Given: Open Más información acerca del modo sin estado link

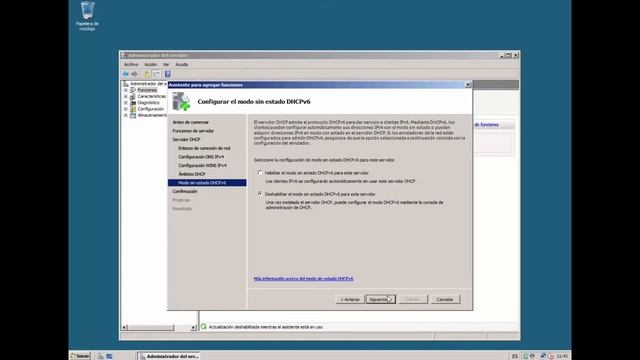Looking at the screenshot, I should coord(303,278).
